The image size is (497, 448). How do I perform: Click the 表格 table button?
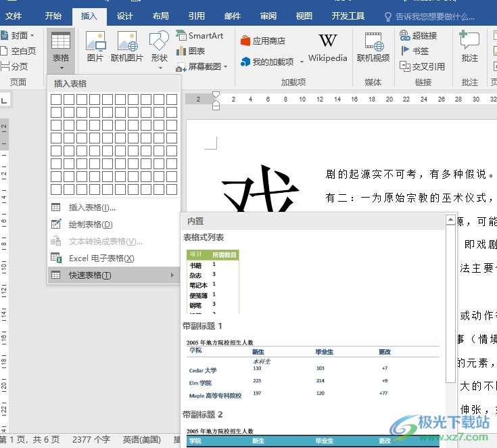coord(61,51)
